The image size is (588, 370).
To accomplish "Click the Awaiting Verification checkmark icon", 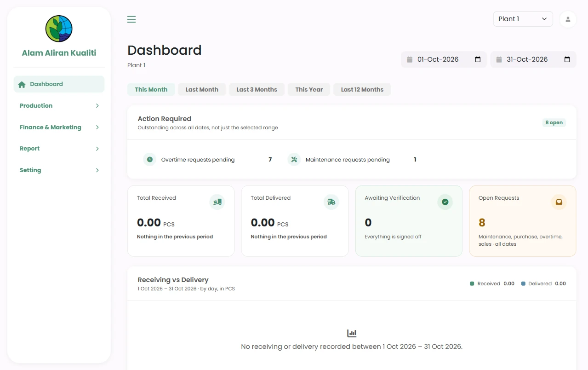I will click(x=445, y=202).
